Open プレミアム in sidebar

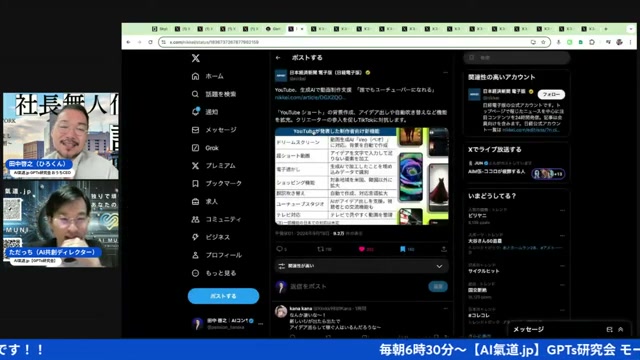213,166
